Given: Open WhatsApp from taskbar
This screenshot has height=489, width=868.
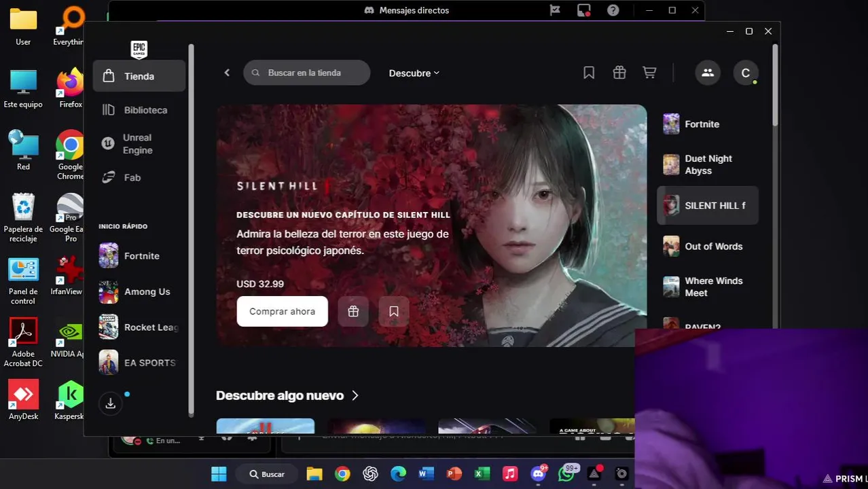Looking at the screenshot, I should tap(567, 474).
